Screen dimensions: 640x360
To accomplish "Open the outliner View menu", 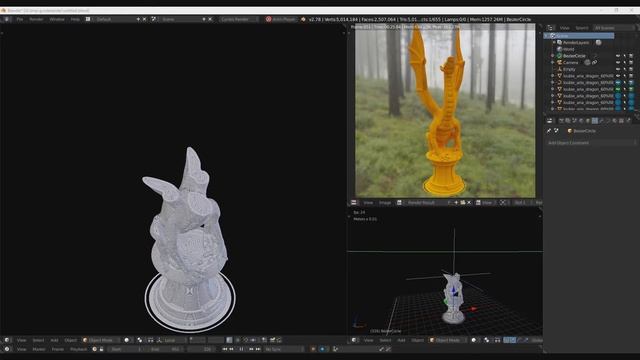I will pos(564,28).
